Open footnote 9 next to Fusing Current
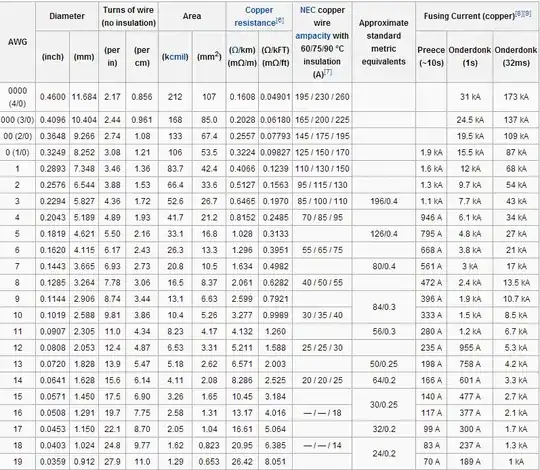Viewport: 540px width, 470px height. click(x=527, y=13)
